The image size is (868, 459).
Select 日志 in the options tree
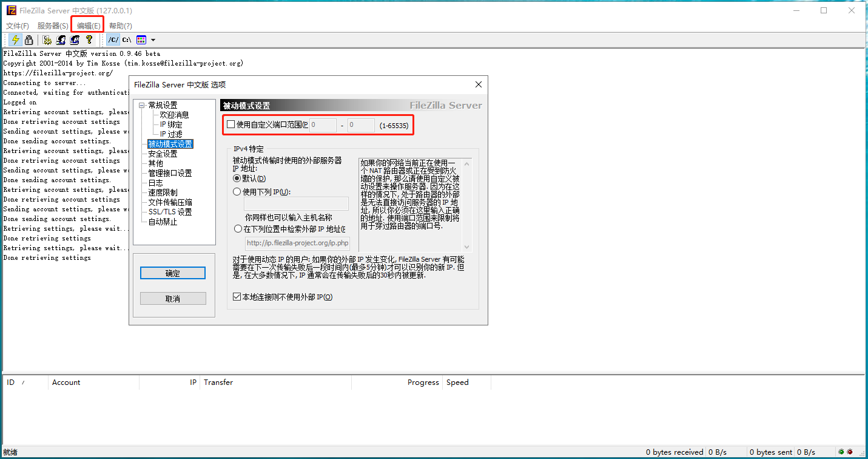(x=156, y=183)
